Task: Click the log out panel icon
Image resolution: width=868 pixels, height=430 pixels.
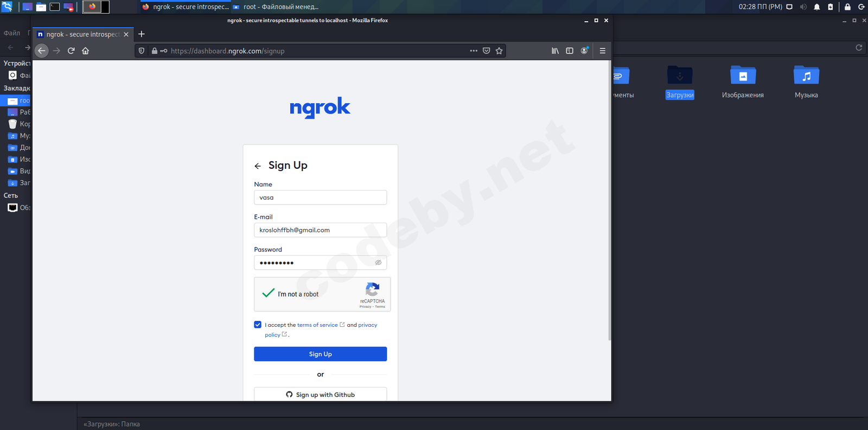Action: (x=861, y=7)
